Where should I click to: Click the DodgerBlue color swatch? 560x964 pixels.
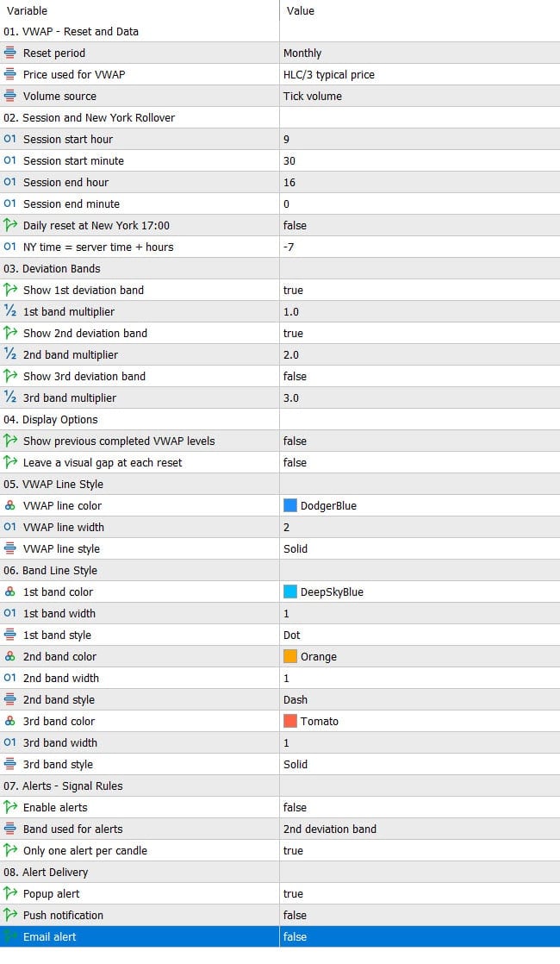point(289,505)
